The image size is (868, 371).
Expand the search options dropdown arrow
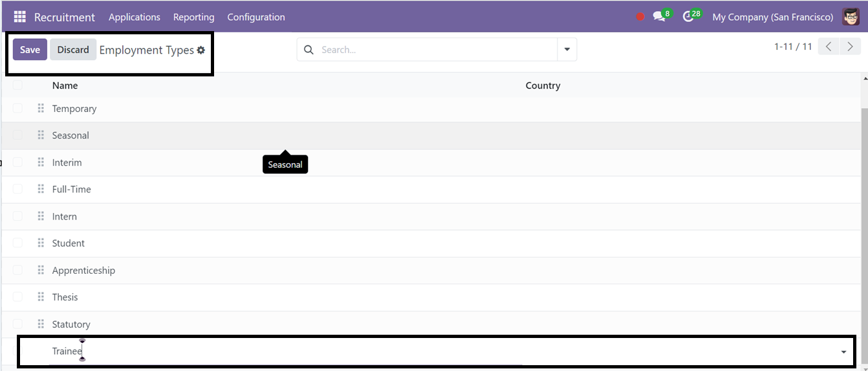567,49
